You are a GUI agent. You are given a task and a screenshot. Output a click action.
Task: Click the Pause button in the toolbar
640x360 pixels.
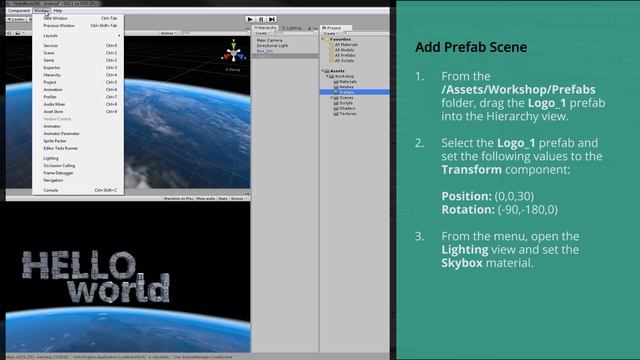(x=261, y=19)
